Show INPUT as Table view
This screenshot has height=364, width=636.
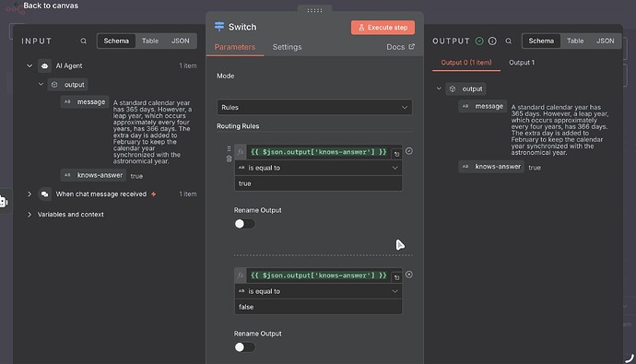point(150,41)
